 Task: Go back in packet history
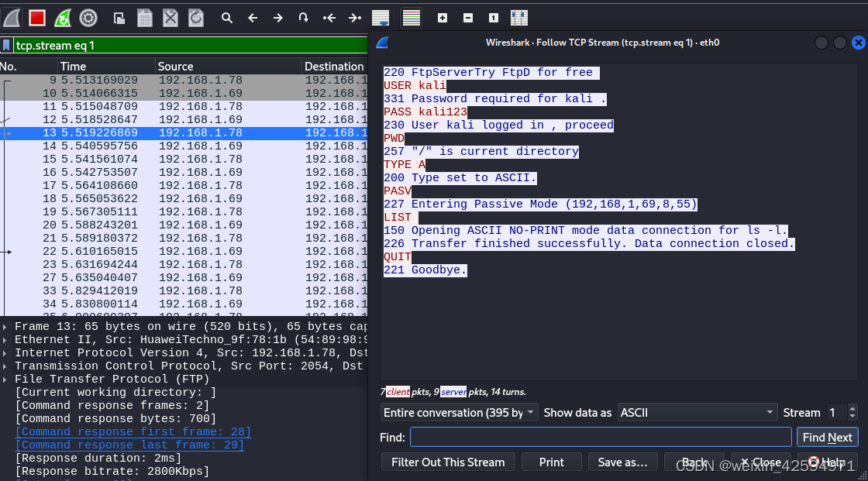tap(253, 19)
